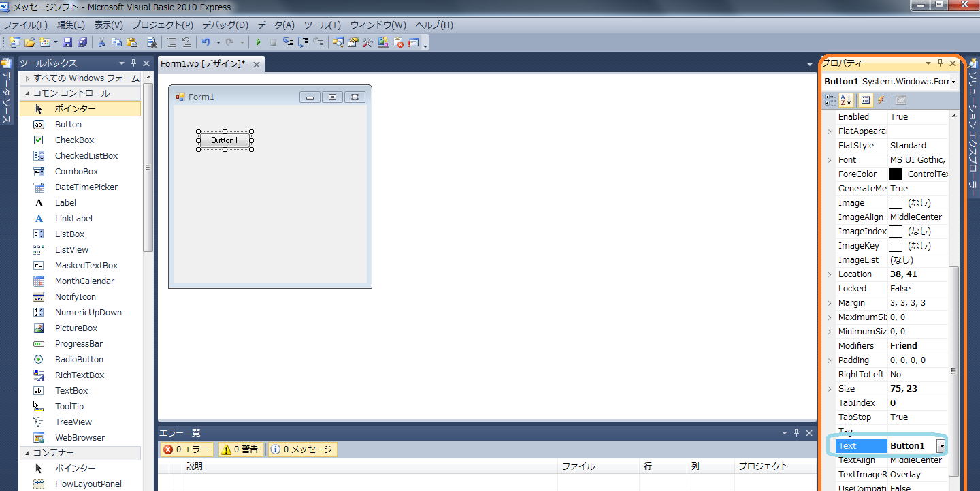The image size is (980, 491).
Task: Click the ファイル column header in Error List
Action: pyautogui.click(x=598, y=466)
